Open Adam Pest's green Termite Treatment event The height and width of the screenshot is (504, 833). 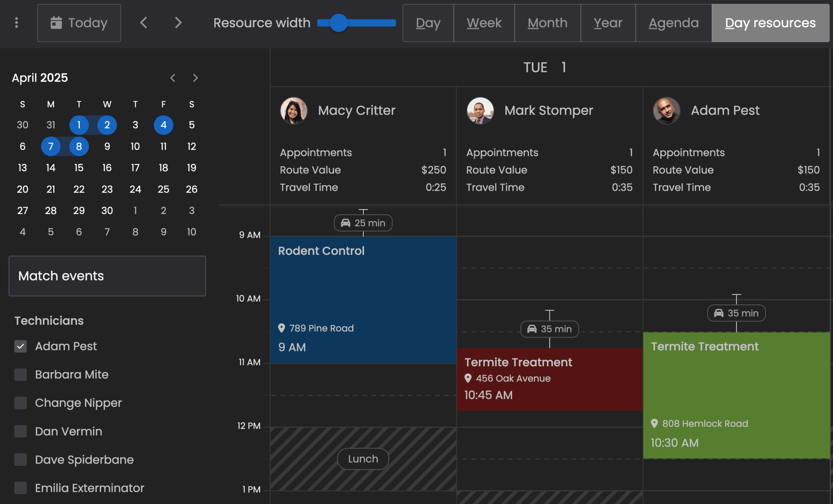tap(736, 395)
